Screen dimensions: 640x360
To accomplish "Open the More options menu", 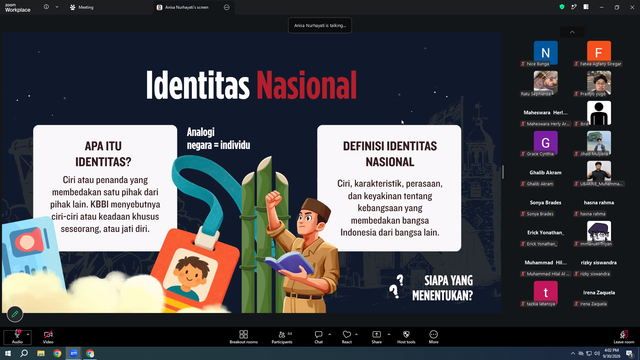I will click(433, 337).
